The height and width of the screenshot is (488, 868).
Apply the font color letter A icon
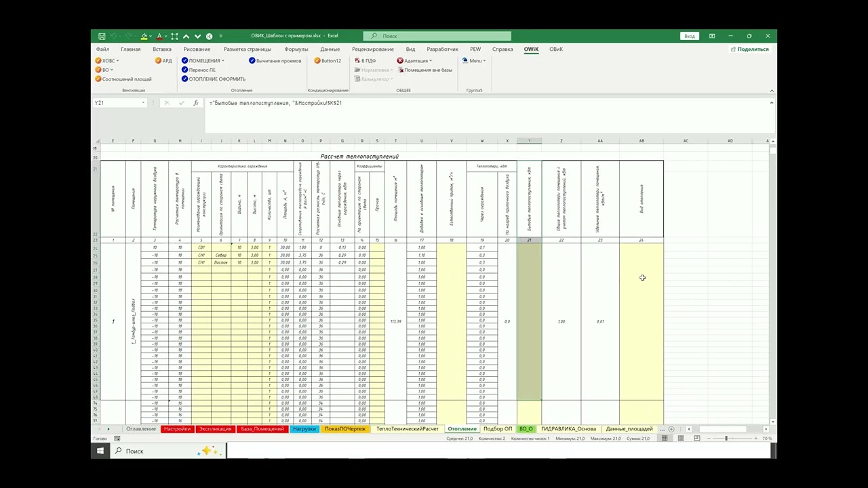tap(159, 36)
